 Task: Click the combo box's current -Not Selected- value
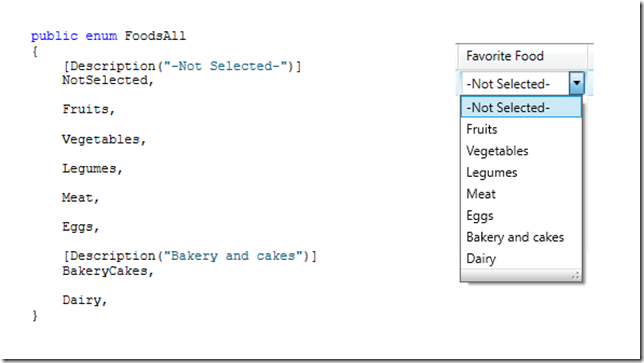508,84
